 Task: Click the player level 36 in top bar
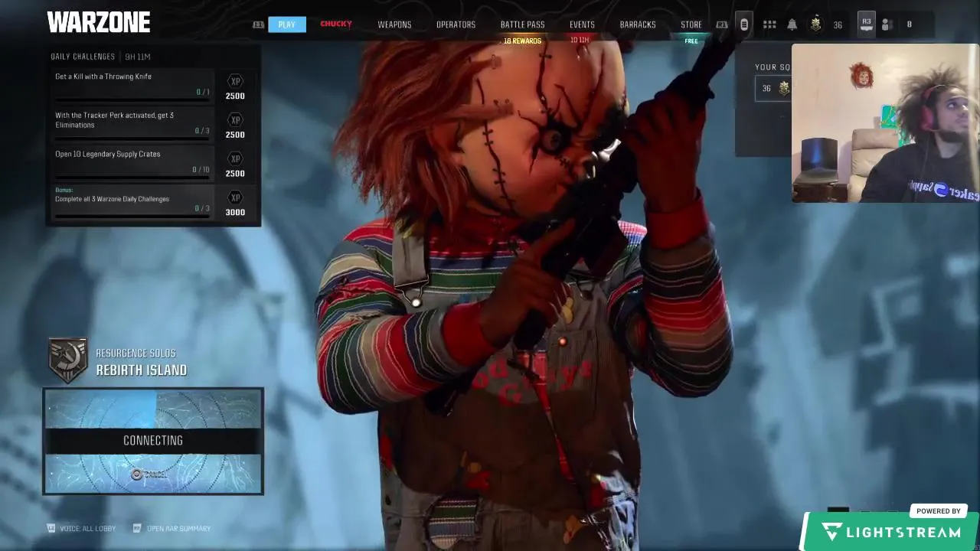[838, 25]
